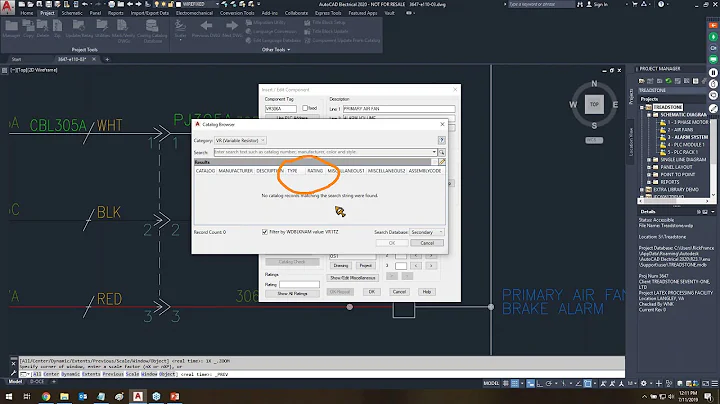
Task: Click in the catalog search text field
Action: (x=322, y=152)
